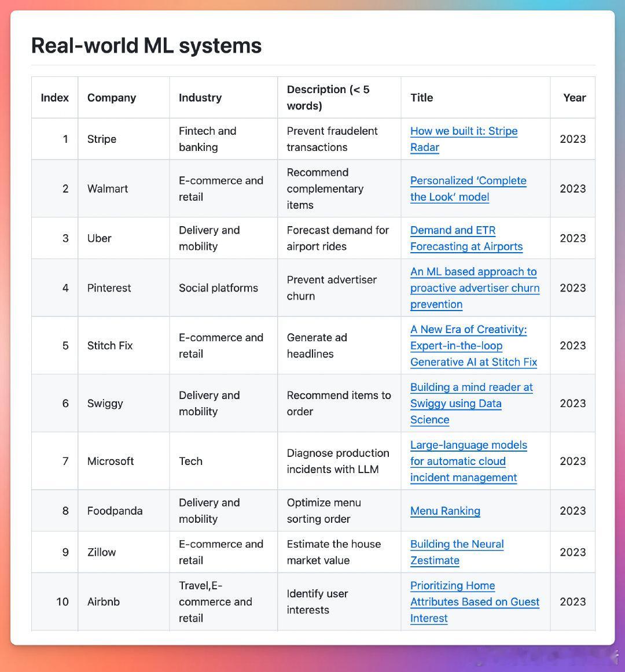The image size is (625, 672).
Task: Click 'Diagnose production incidents with LLM' description
Action: [x=338, y=461]
